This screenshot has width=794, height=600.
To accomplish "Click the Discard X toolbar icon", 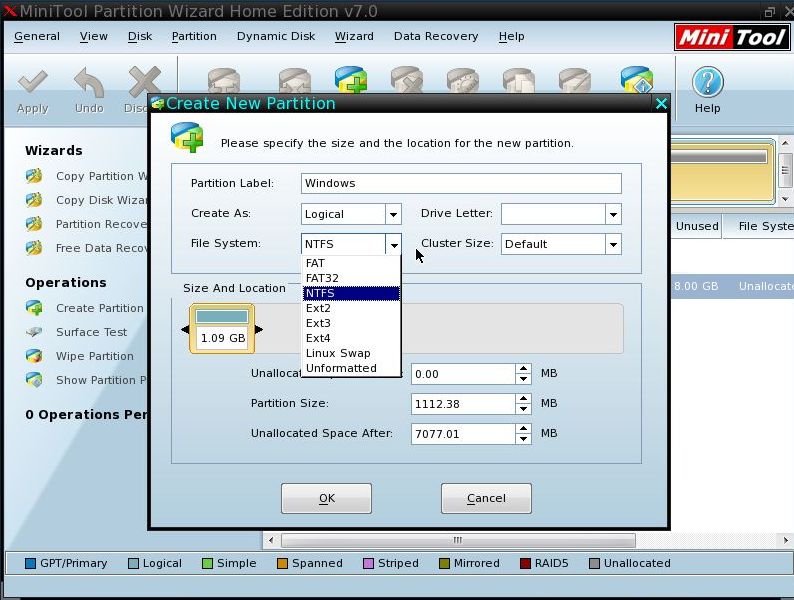I will (x=144, y=82).
